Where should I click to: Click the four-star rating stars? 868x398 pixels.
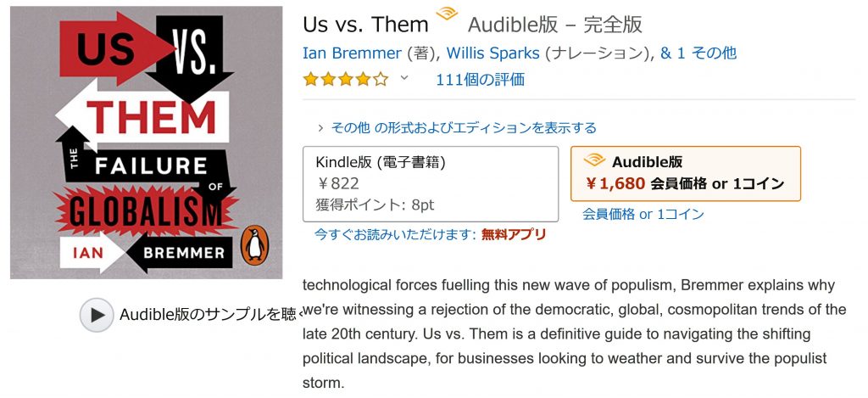(x=346, y=80)
